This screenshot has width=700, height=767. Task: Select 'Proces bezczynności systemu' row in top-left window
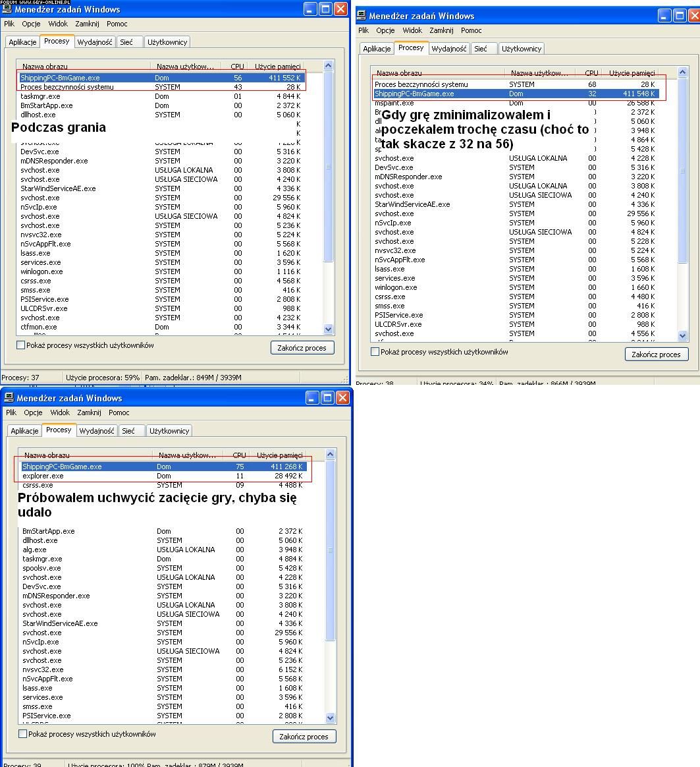pos(161,87)
